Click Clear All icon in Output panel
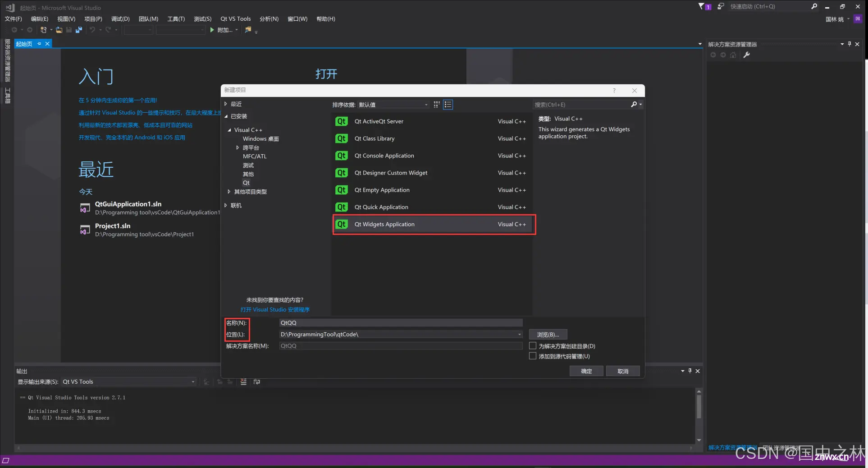The height and width of the screenshot is (468, 868). click(x=243, y=382)
